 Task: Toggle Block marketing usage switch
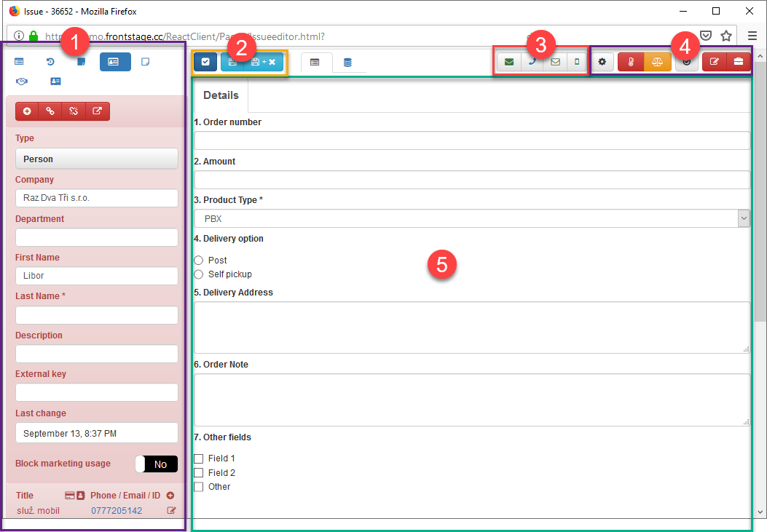point(157,464)
